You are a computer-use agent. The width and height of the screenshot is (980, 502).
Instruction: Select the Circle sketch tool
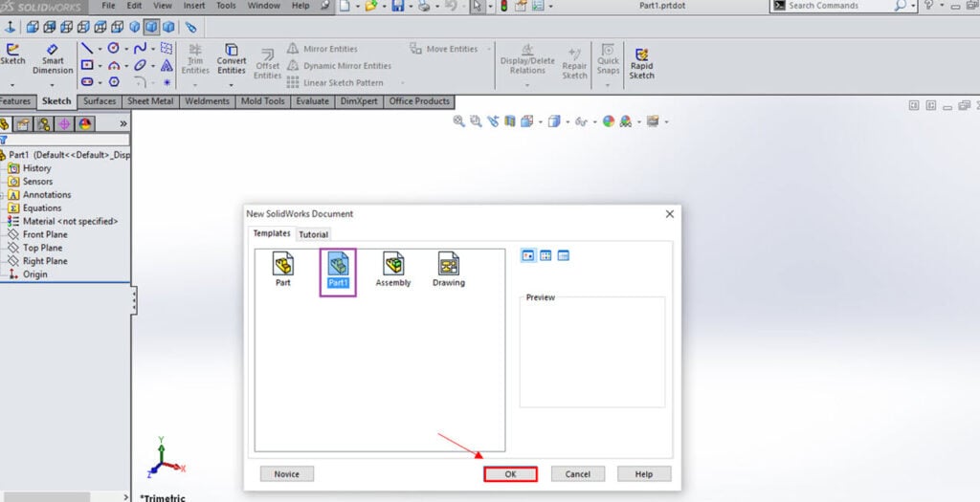point(113,48)
